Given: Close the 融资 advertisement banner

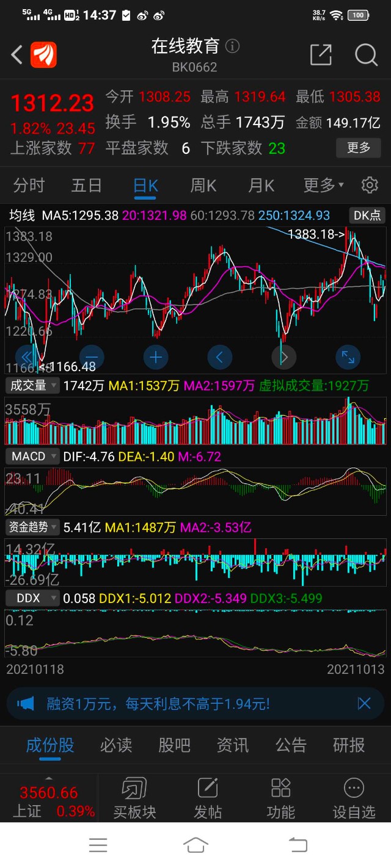Looking at the screenshot, I should coord(364,704).
